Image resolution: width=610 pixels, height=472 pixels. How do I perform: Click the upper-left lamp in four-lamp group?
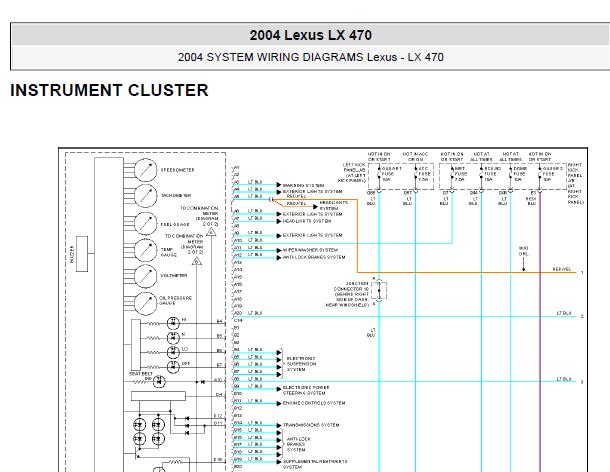click(139, 425)
